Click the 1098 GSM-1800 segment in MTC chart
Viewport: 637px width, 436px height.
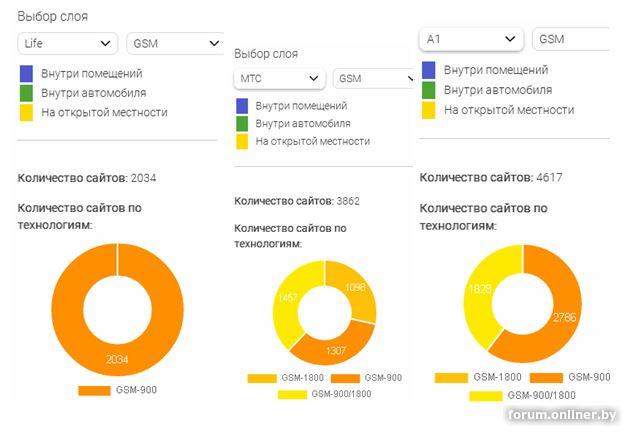354,288
